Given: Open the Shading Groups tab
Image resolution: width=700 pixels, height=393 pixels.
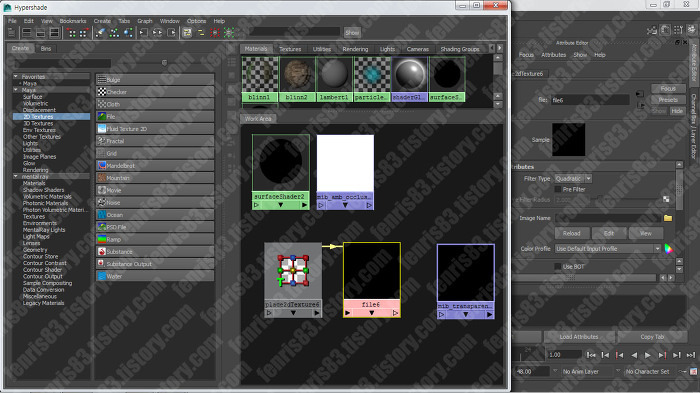Looking at the screenshot, I should pyautogui.click(x=460, y=49).
